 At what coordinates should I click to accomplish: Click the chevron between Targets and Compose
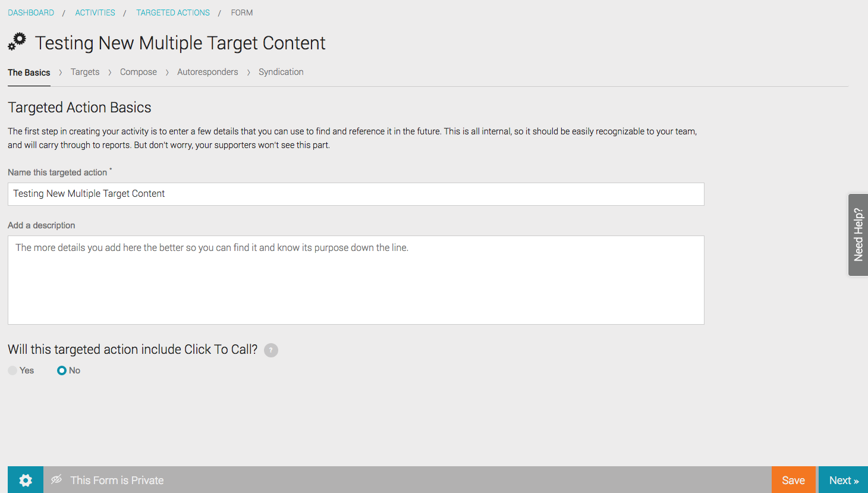tap(110, 73)
